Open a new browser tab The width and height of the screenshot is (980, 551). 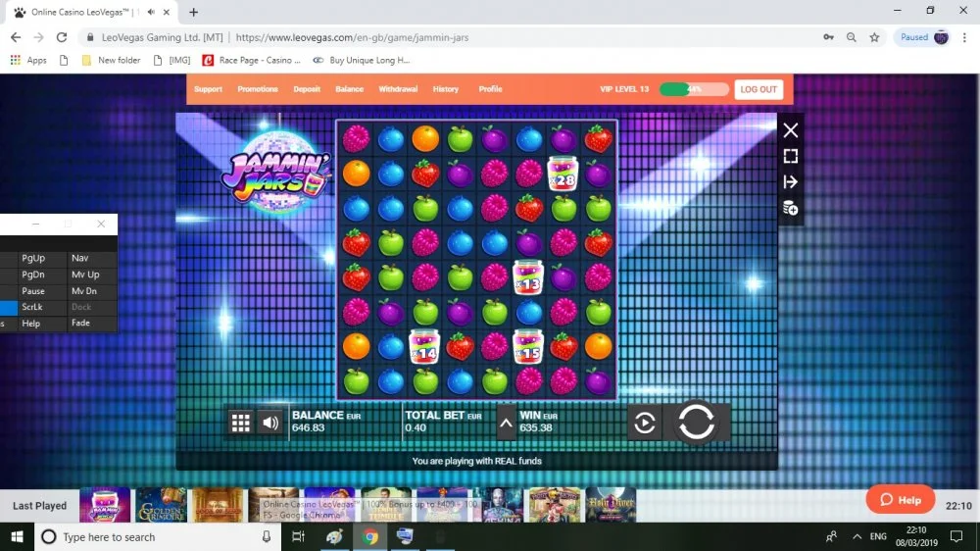pos(194,12)
